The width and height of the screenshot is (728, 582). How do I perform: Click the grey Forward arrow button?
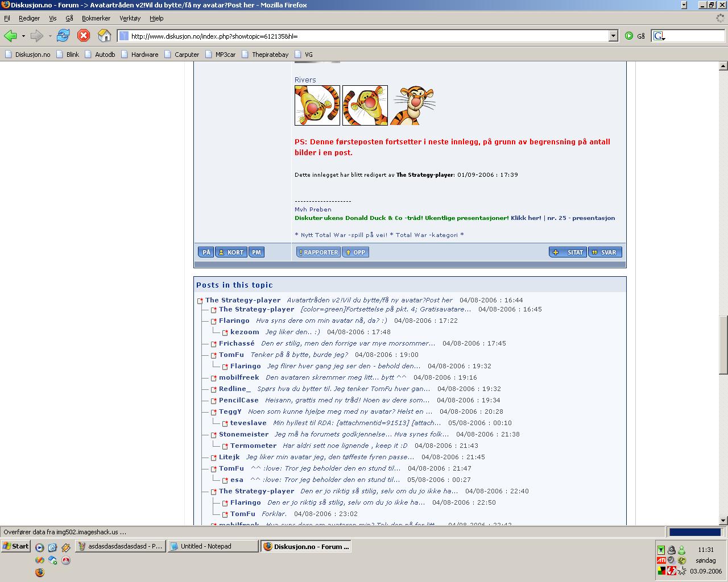pos(37,36)
